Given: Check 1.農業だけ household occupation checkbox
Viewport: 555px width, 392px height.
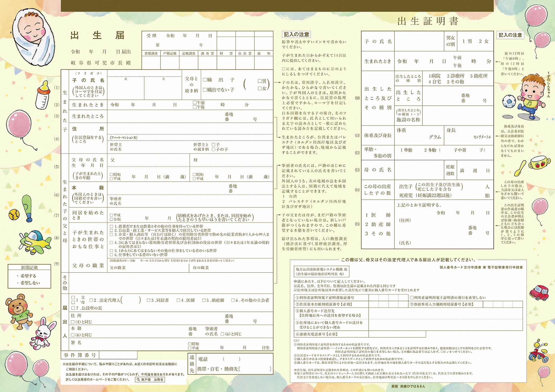Looking at the screenshot, I should 112,226.
